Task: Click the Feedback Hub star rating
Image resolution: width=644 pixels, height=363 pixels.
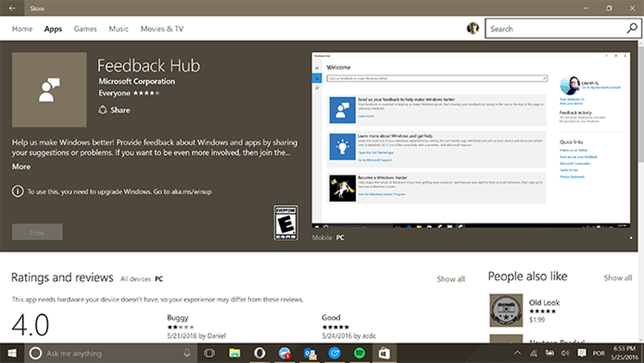Action: (146, 93)
